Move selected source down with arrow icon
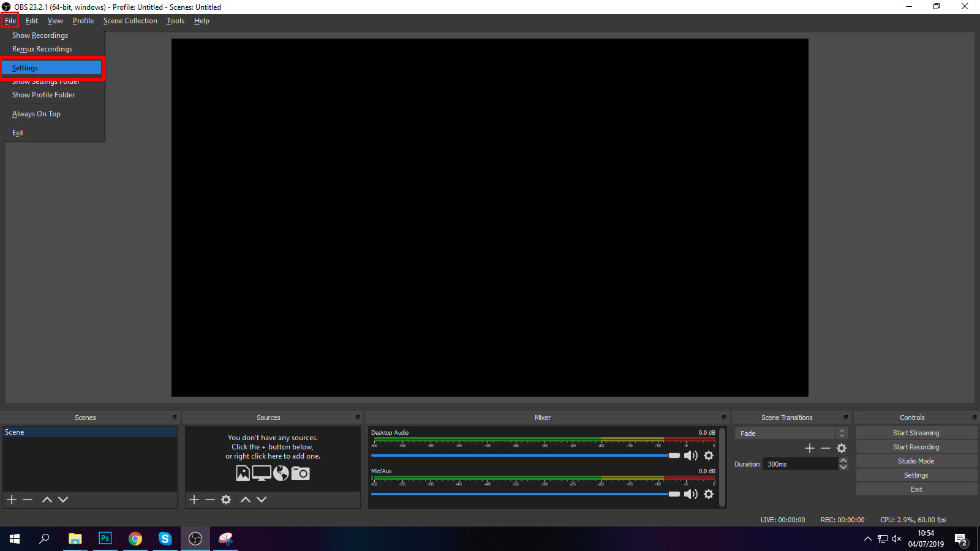This screenshot has height=551, width=980. 262,500
